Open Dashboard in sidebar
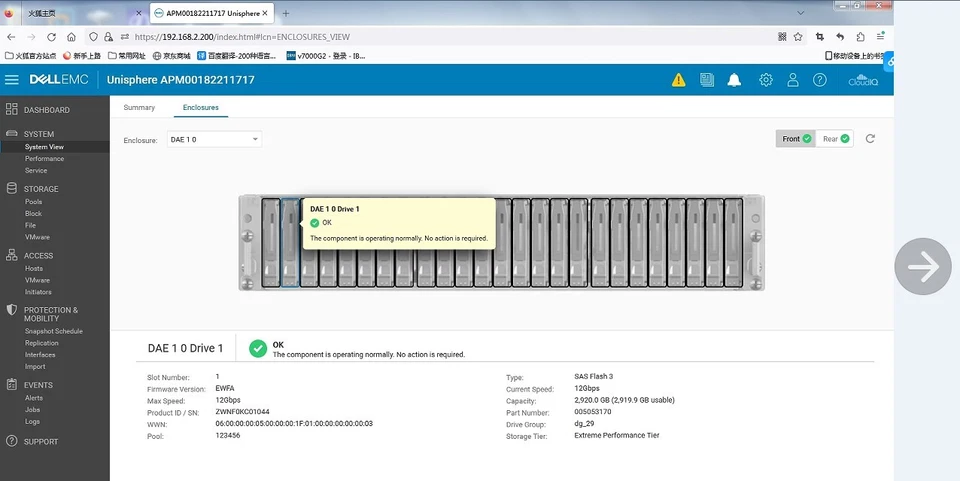This screenshot has height=481, width=960. coord(47,110)
